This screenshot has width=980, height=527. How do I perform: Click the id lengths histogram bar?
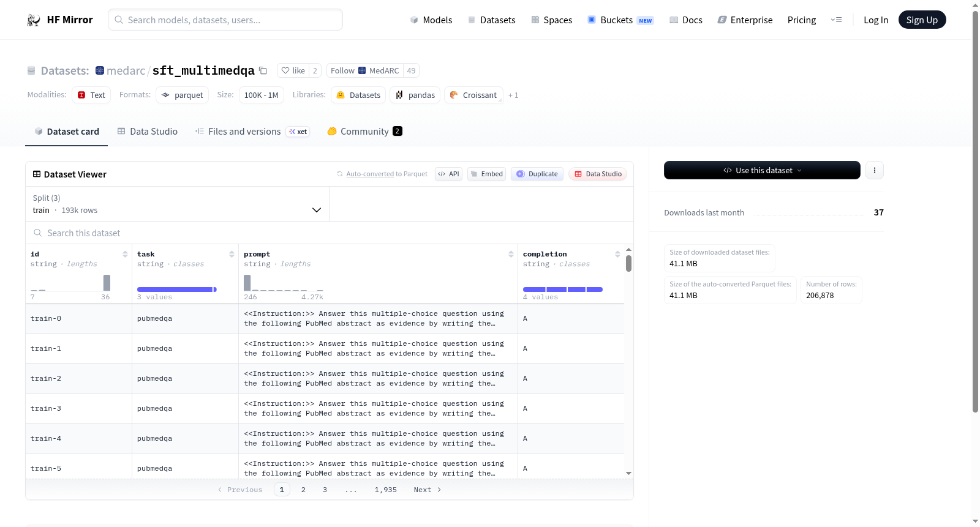(x=107, y=283)
